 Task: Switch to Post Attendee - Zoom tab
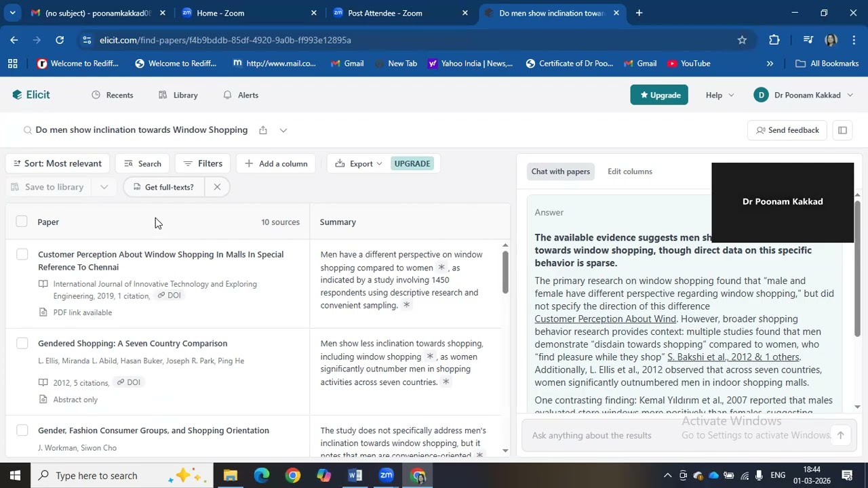click(x=400, y=13)
